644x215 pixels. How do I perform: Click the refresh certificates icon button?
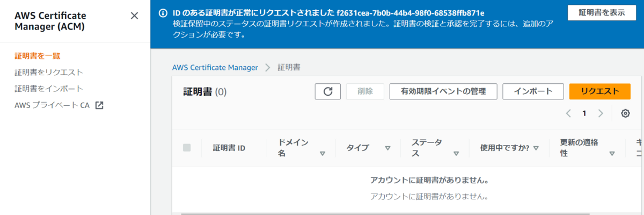pyautogui.click(x=328, y=91)
